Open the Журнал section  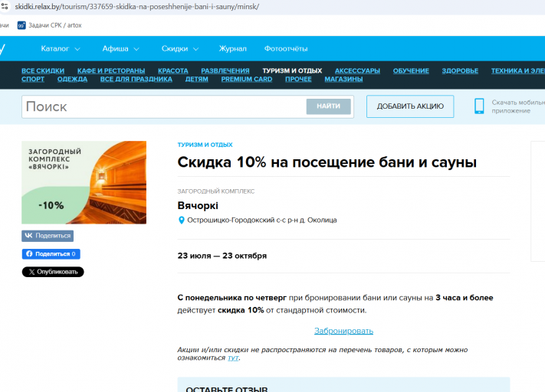pos(232,48)
